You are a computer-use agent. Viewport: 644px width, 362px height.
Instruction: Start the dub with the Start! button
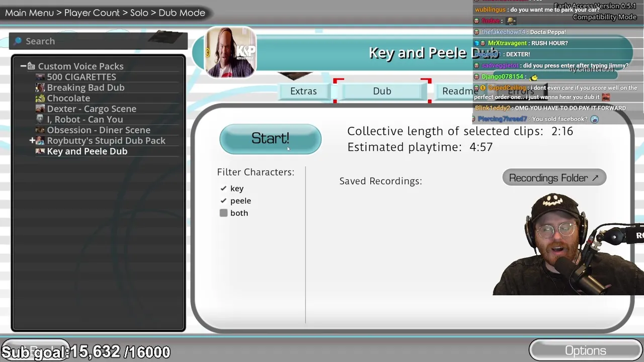270,139
